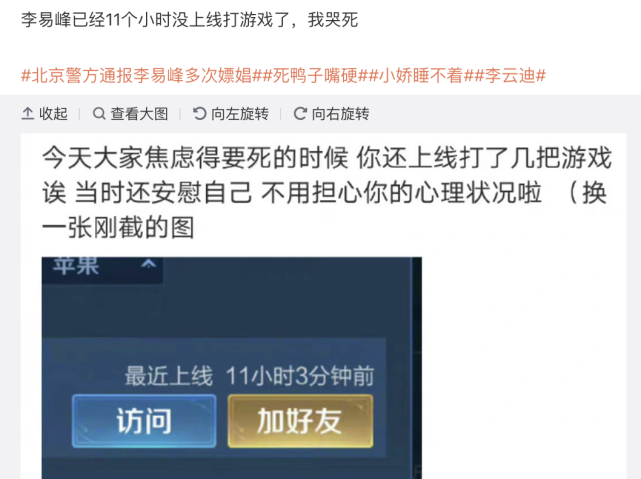Viewport: 641px width, 479px height.
Task: Open the #死鸭子嘴硬# hashtag
Action: click(315, 76)
